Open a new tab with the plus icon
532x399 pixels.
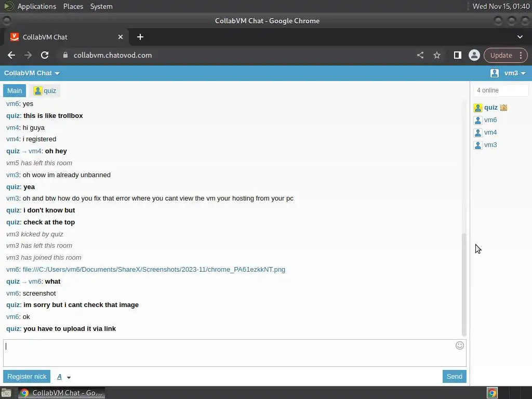tap(140, 37)
